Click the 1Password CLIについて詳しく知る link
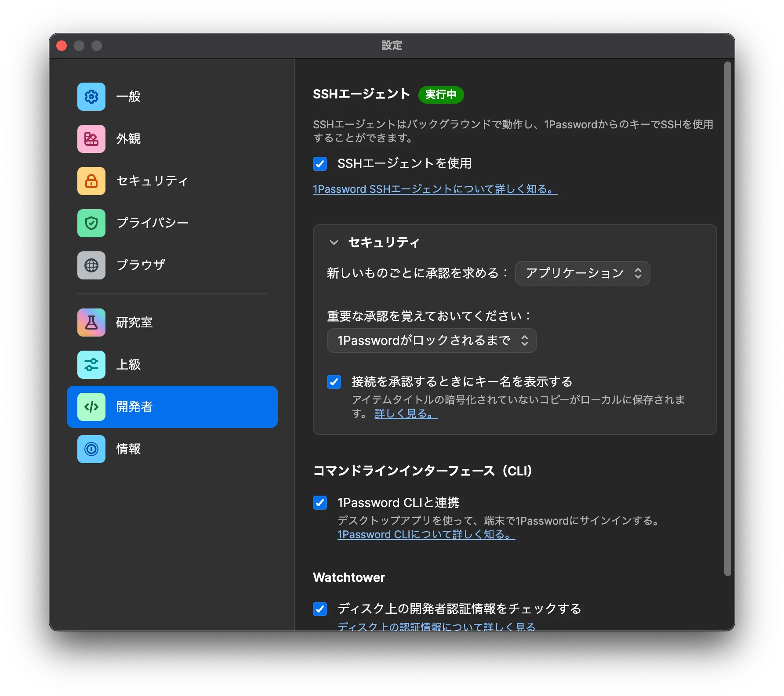This screenshot has height=696, width=784. pos(426,535)
